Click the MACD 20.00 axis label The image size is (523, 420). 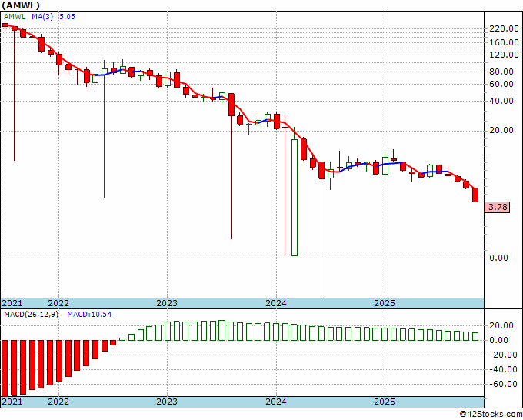pos(501,325)
